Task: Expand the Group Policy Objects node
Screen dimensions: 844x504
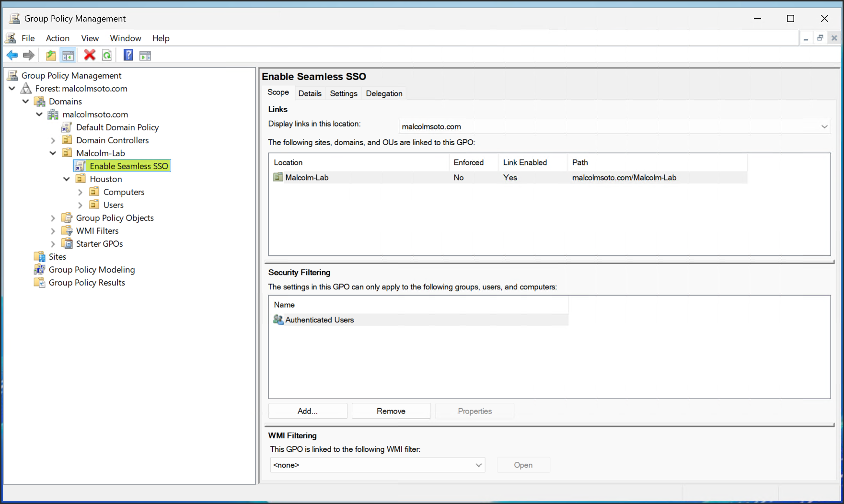Action: [53, 218]
